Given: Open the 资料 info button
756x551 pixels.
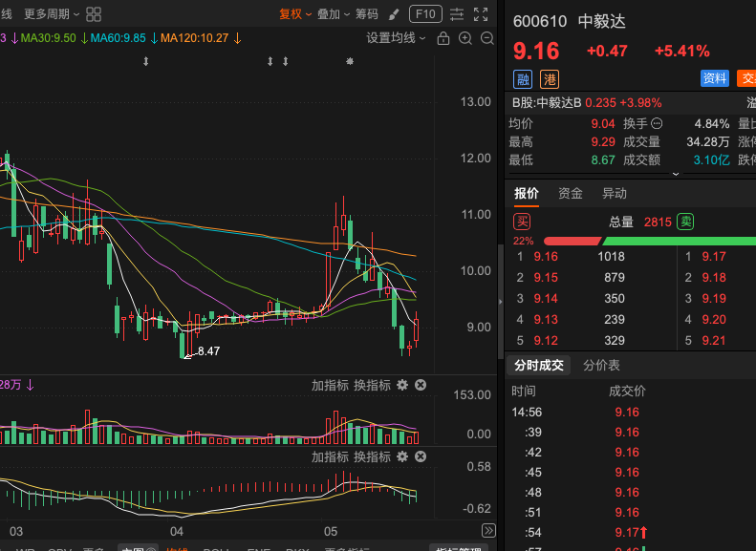Looking at the screenshot, I should tap(715, 78).
